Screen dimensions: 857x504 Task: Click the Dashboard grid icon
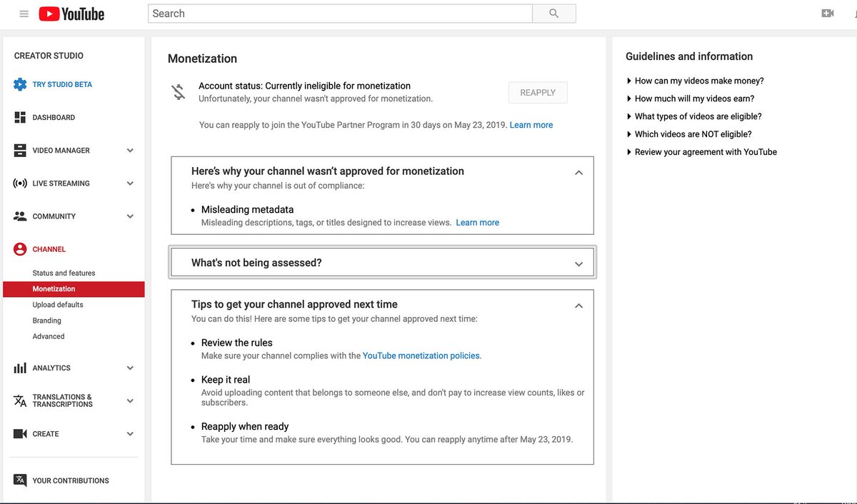click(x=20, y=117)
